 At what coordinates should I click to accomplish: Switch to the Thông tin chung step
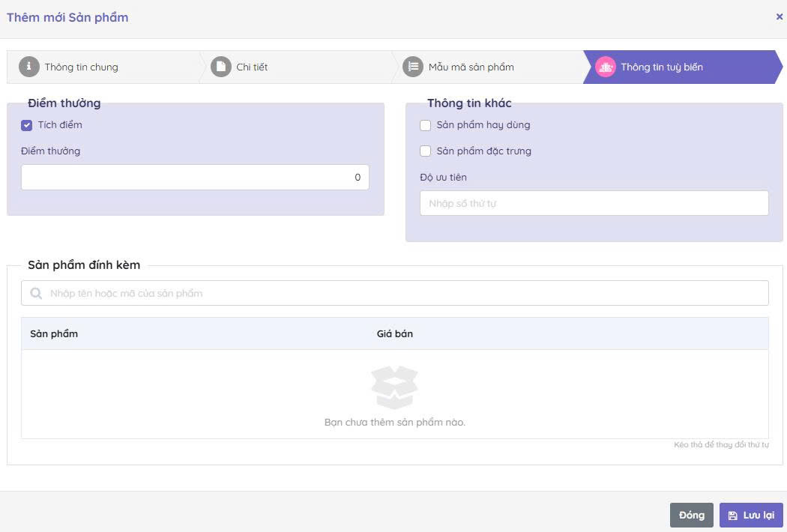pos(81,67)
